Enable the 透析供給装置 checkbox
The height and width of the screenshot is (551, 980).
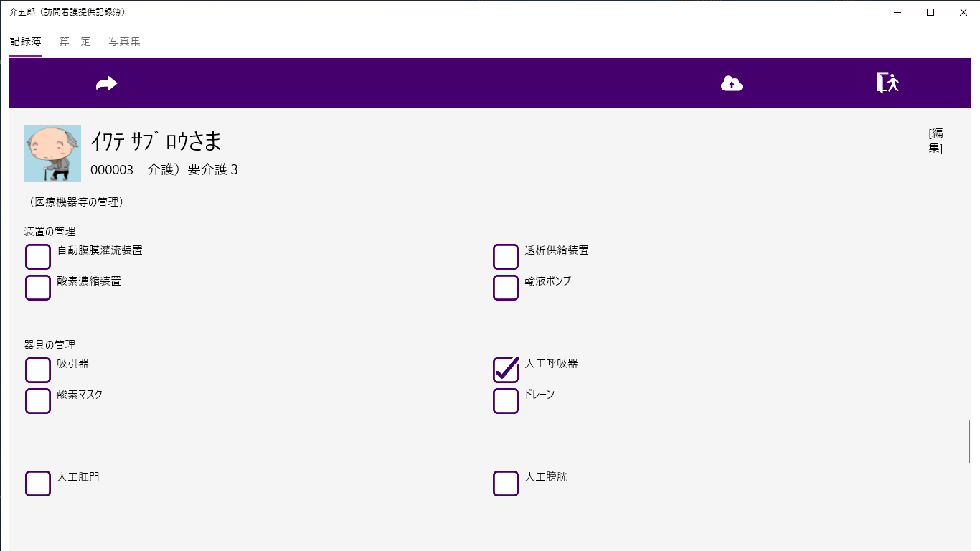pyautogui.click(x=506, y=257)
